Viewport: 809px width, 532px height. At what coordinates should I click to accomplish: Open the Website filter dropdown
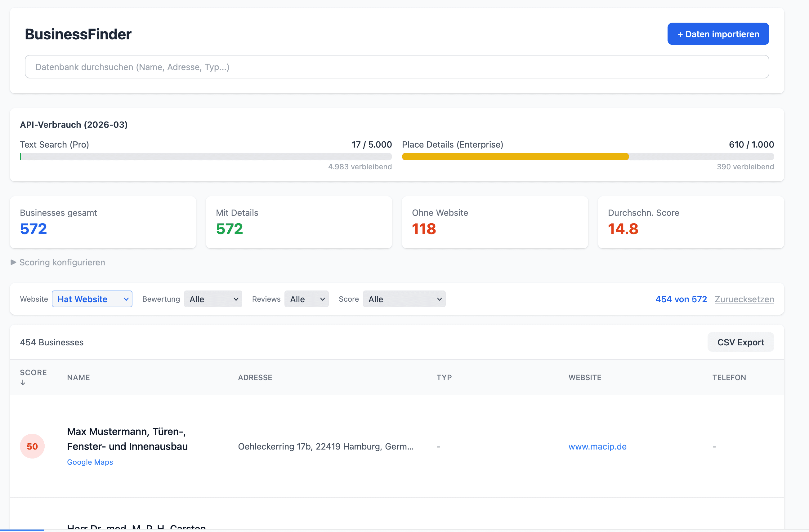[x=92, y=299]
